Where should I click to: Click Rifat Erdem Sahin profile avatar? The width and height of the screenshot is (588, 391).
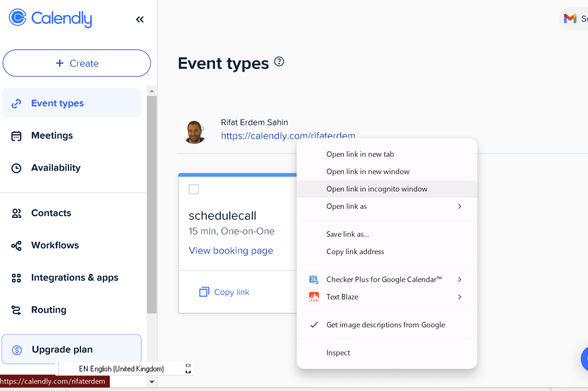tap(195, 132)
